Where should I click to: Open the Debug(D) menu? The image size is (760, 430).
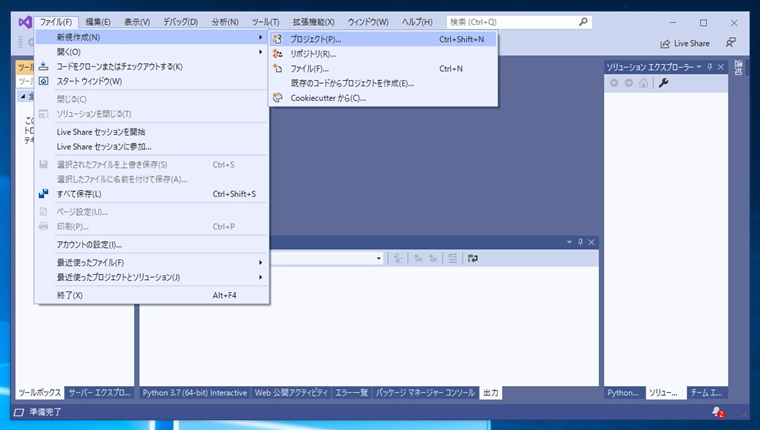[180, 22]
